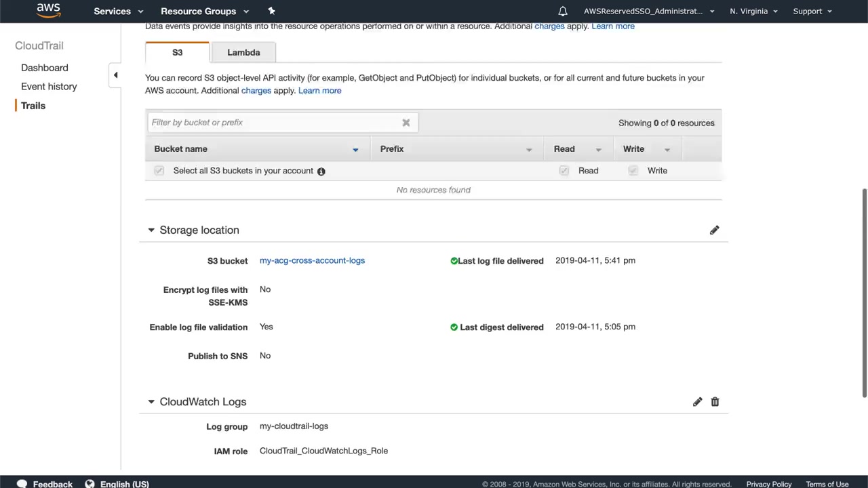Click the AWS logo home icon

click(48, 10)
